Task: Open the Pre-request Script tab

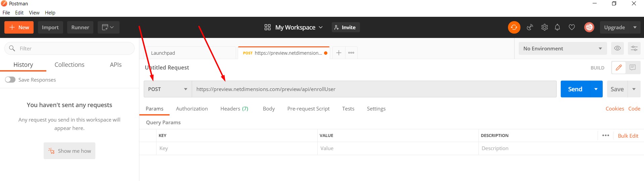Action: [308, 108]
